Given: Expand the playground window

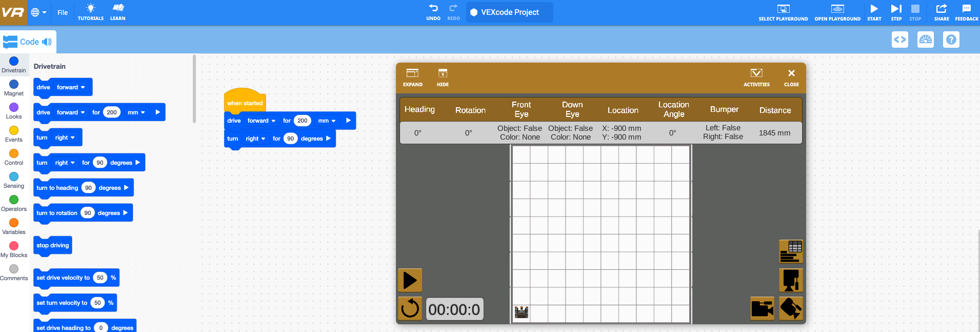Looking at the screenshot, I should pyautogui.click(x=412, y=77).
